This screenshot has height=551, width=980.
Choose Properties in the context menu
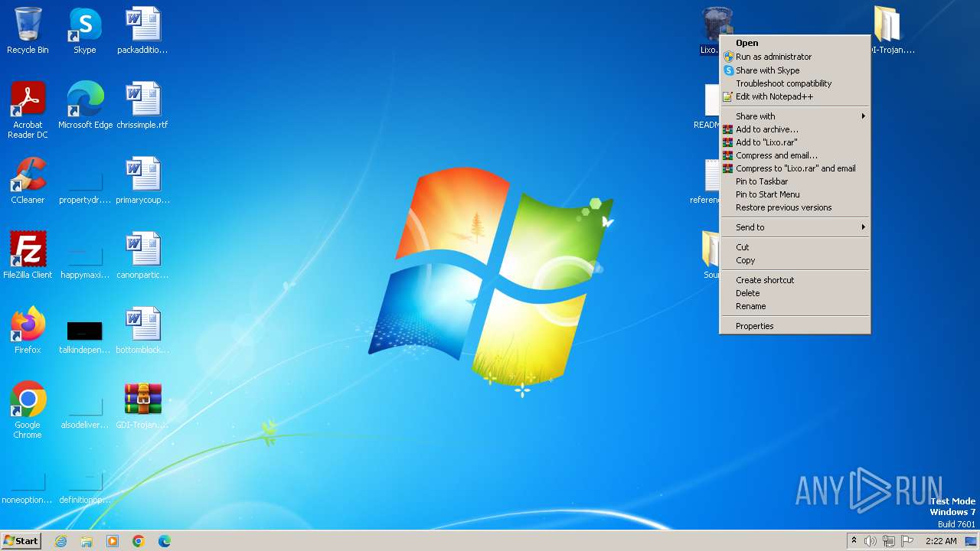pyautogui.click(x=795, y=326)
